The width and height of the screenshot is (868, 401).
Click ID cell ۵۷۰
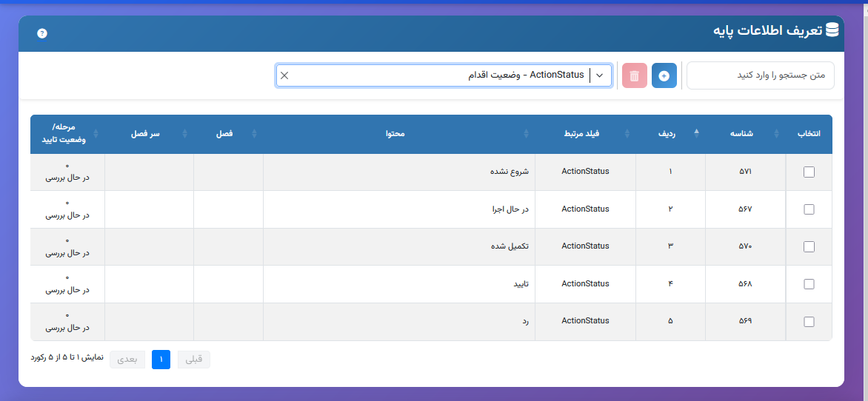pyautogui.click(x=745, y=246)
